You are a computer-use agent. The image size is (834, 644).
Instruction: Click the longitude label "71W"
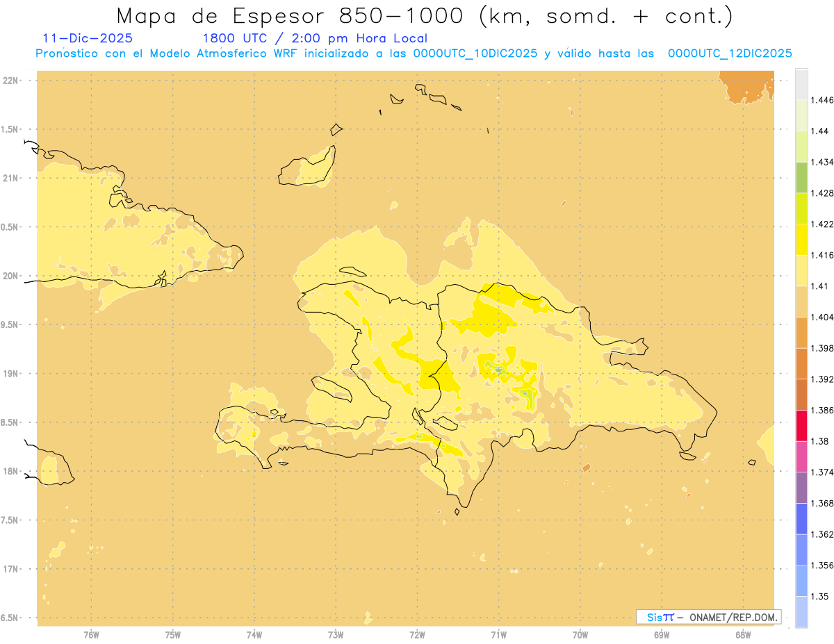499,634
